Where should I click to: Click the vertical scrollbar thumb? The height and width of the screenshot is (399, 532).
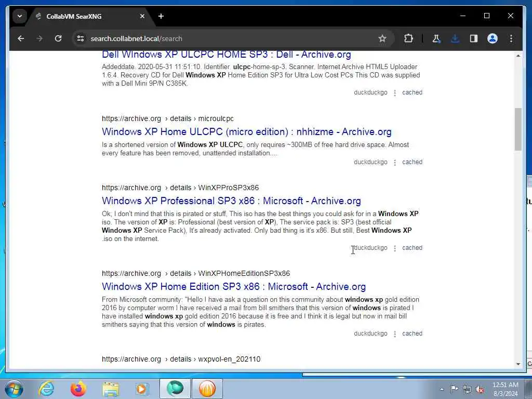[x=518, y=129]
